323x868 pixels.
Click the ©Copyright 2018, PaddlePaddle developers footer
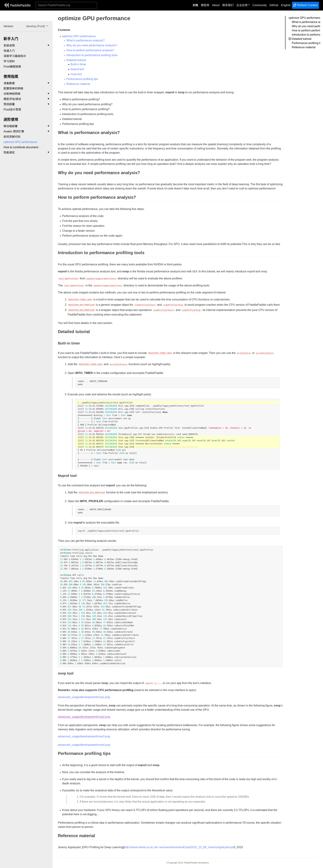pyautogui.click(x=188, y=863)
